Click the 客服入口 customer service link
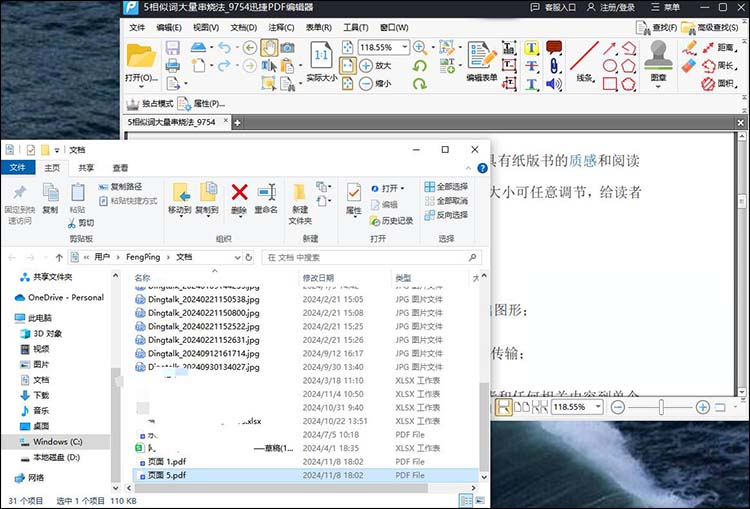 tap(553, 8)
